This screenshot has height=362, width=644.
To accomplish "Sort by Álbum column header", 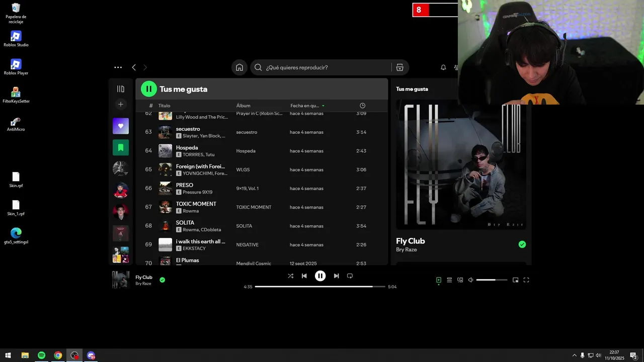I will [x=244, y=106].
